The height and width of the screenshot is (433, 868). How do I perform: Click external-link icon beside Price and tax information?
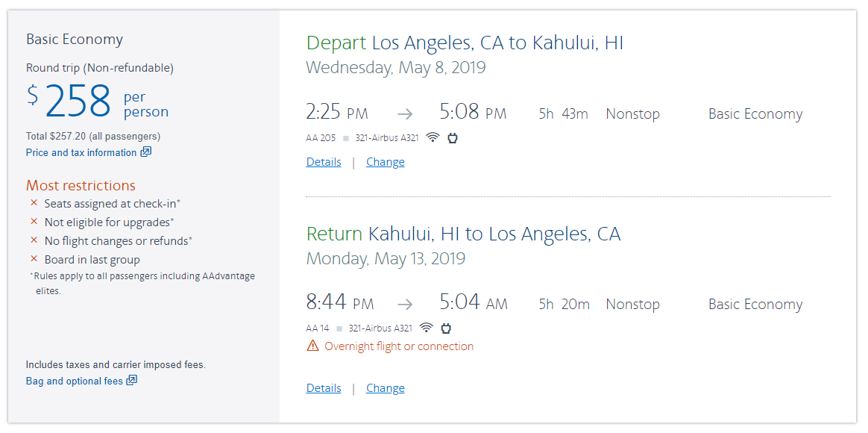click(x=146, y=152)
